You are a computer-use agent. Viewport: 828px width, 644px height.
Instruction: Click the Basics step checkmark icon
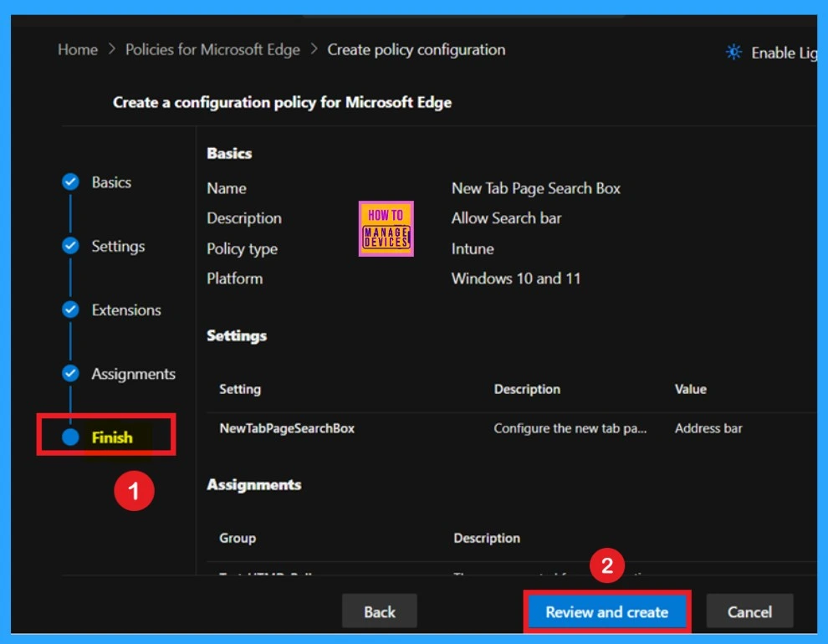71,182
